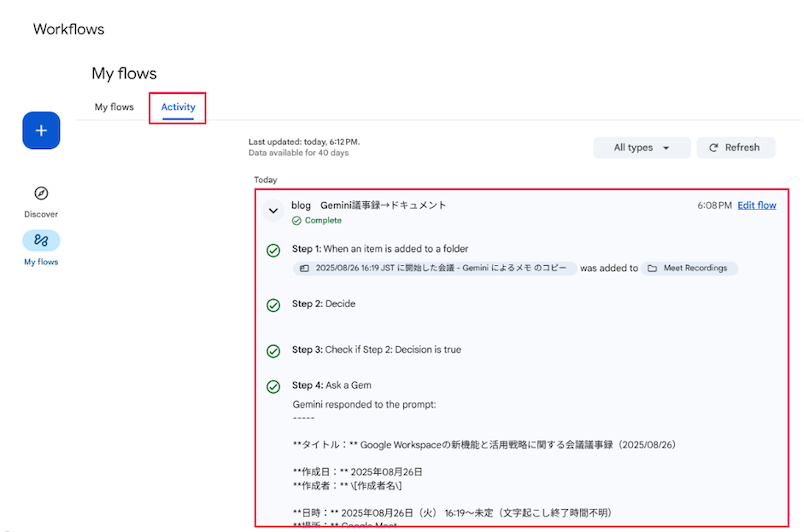The width and height of the screenshot is (804, 532).
Task: Click the document icon in the file chip
Action: pos(304,268)
